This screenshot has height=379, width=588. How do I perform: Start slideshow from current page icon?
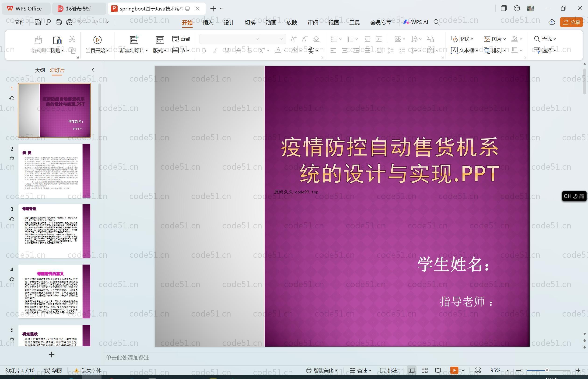click(97, 40)
